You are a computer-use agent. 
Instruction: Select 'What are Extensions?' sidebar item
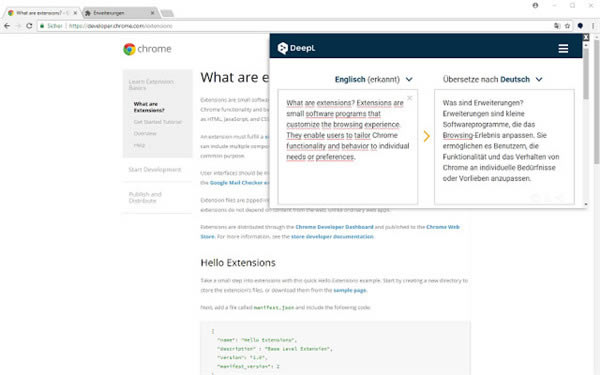click(149, 107)
